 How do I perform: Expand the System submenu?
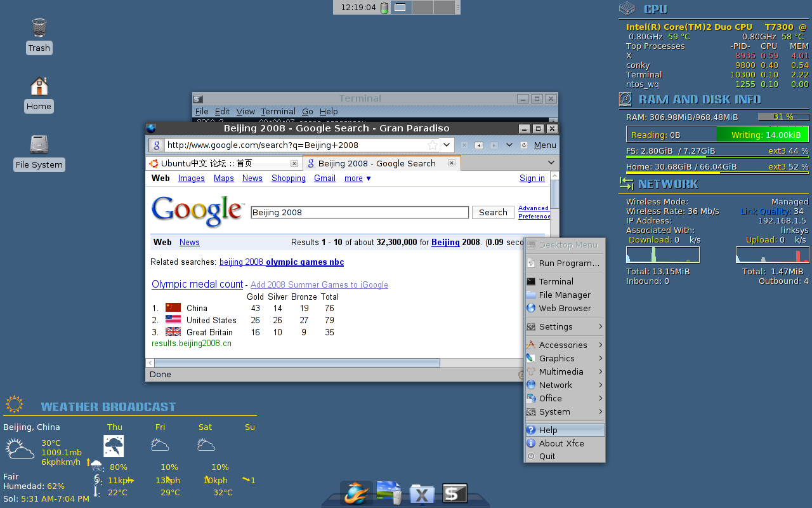[565, 411]
